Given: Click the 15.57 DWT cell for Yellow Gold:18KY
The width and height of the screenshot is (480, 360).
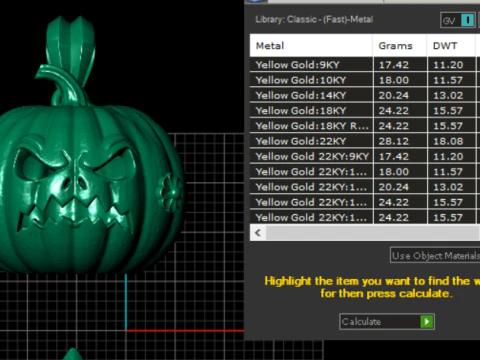Looking at the screenshot, I should coord(451,111).
